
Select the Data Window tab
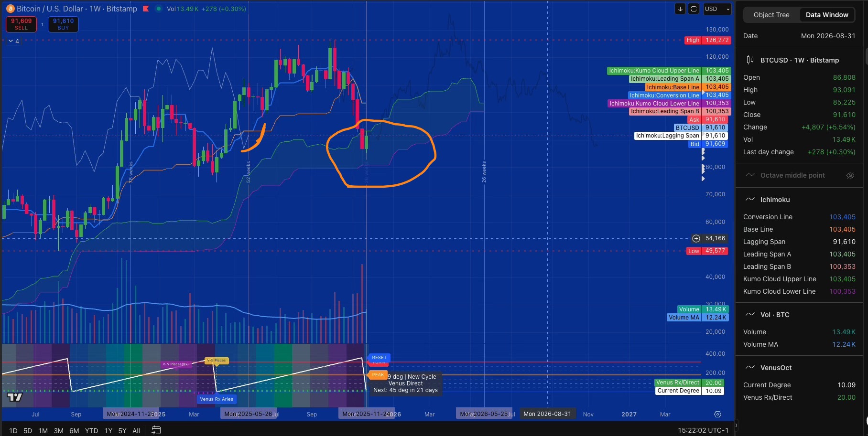pyautogui.click(x=827, y=15)
